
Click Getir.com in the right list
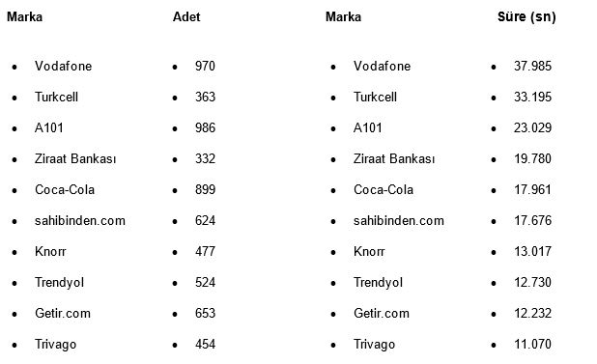[x=382, y=313]
